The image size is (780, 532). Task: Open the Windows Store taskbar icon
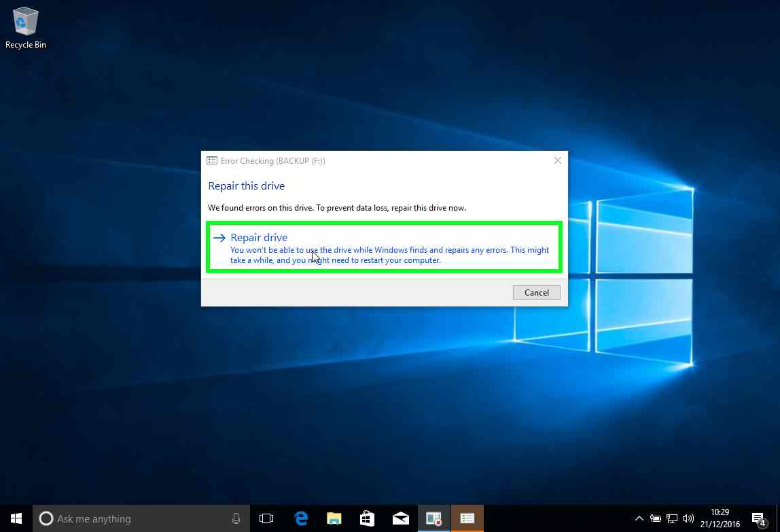pos(367,518)
